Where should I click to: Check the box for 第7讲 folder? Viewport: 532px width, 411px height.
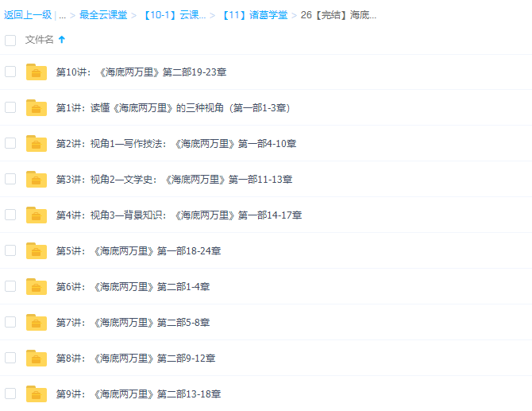click(10, 322)
